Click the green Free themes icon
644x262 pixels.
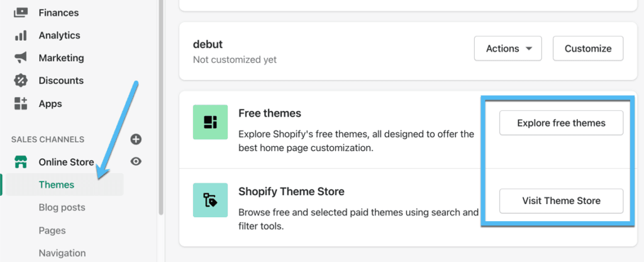(x=210, y=122)
